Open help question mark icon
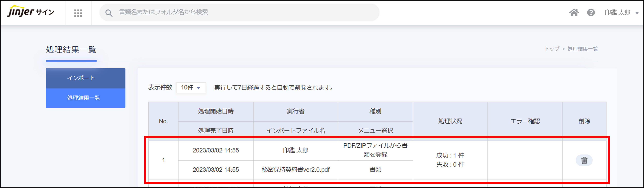 [591, 12]
